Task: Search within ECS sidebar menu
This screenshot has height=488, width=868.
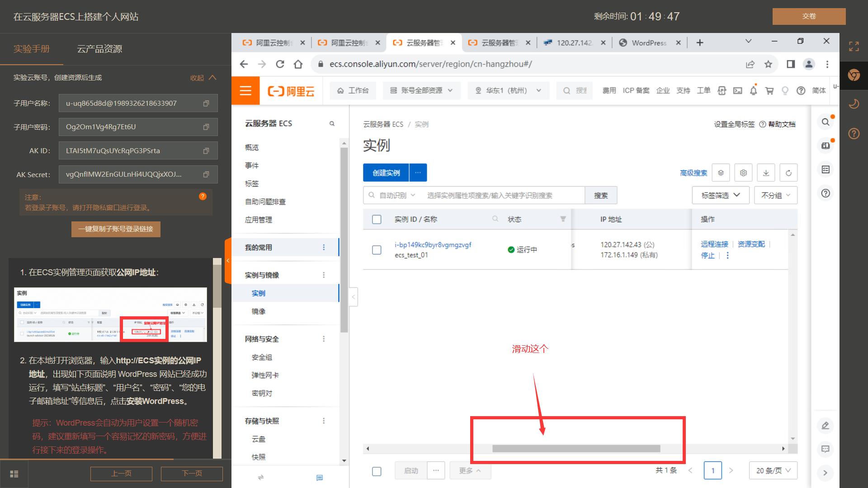Action: pyautogui.click(x=332, y=124)
